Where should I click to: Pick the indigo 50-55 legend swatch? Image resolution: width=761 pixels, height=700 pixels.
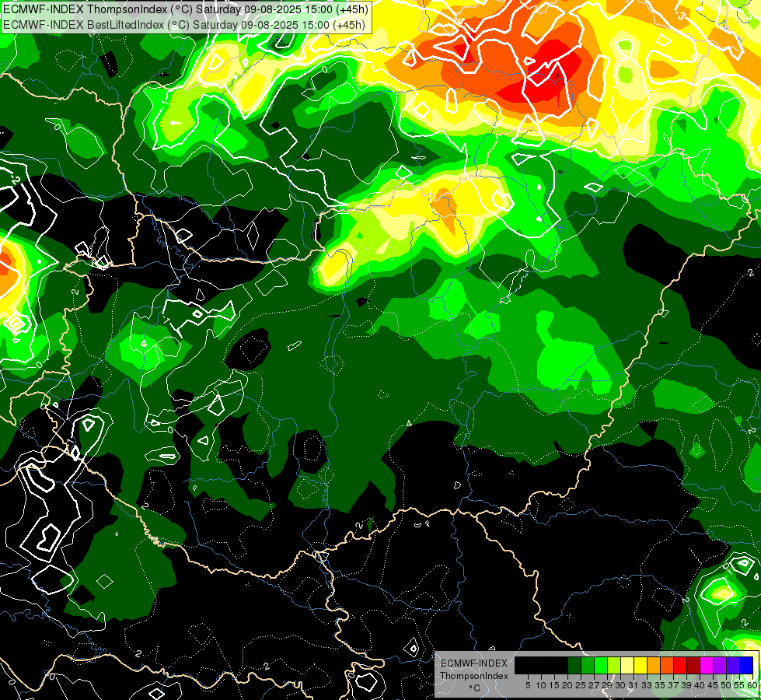(x=733, y=666)
